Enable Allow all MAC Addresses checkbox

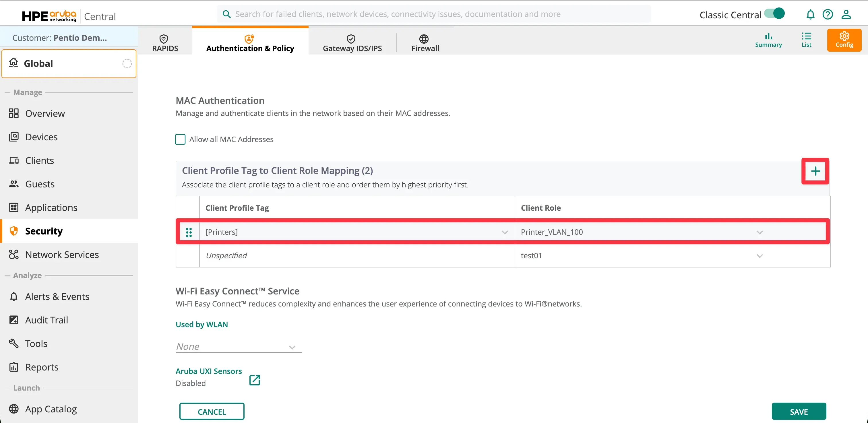180,139
